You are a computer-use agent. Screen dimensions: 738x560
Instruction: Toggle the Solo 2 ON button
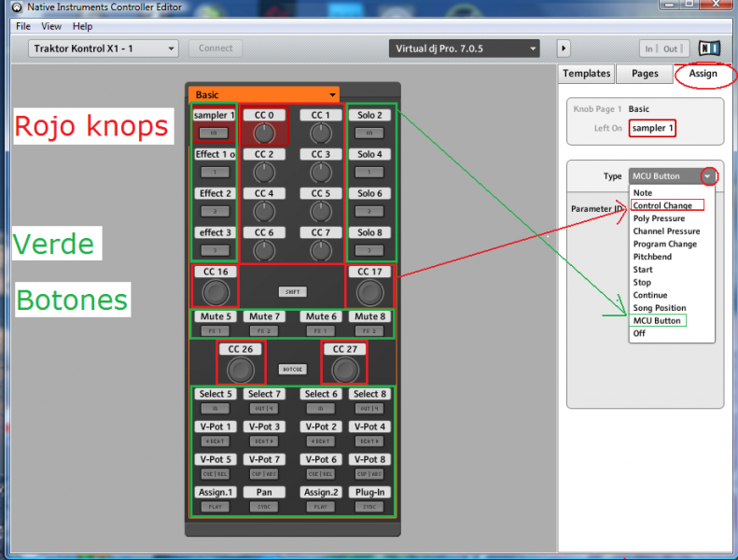(x=369, y=133)
